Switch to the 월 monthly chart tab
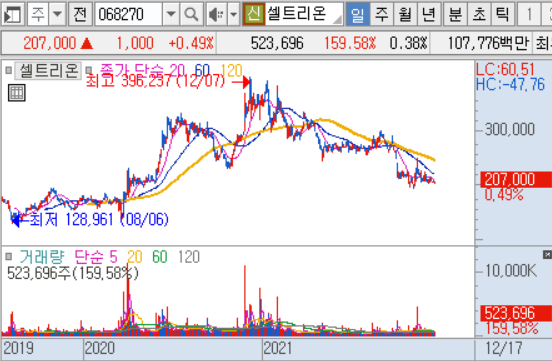 (x=405, y=14)
